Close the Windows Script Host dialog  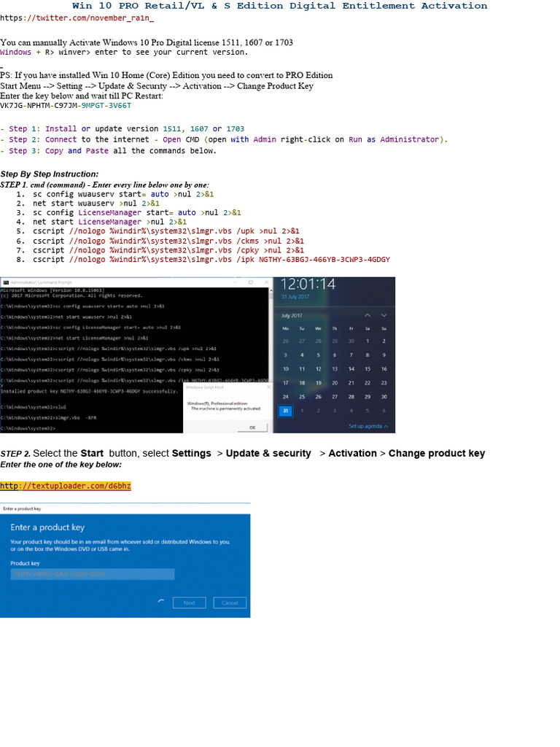(268, 387)
